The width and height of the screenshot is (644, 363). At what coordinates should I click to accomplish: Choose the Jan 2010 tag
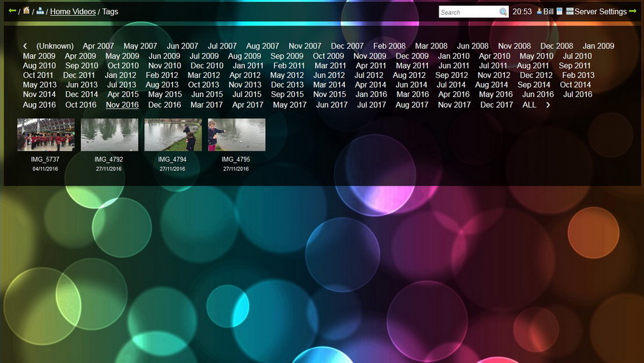coord(453,56)
